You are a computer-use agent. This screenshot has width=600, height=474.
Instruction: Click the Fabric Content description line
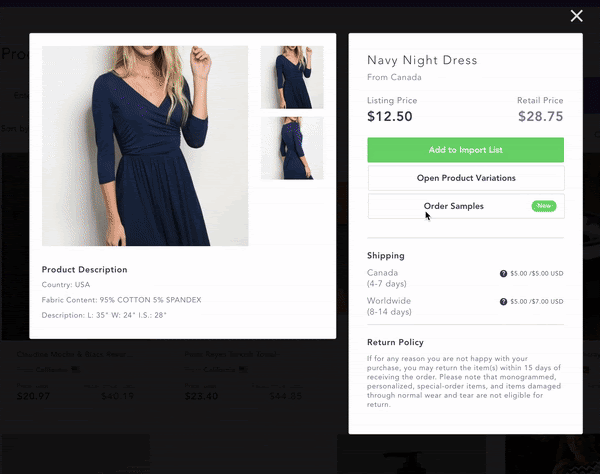pos(122,300)
